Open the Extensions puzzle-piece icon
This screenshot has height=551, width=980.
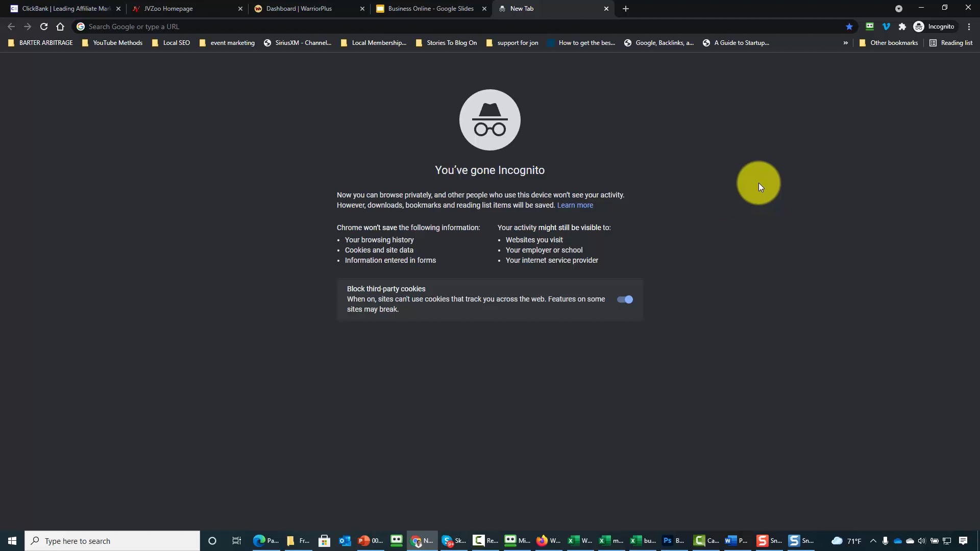click(x=902, y=27)
